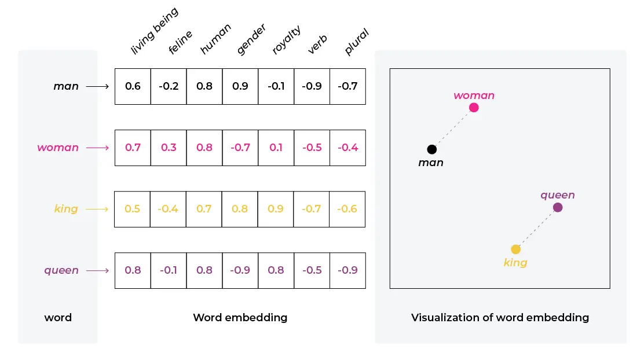This screenshot has height=360, width=644.
Task: Select the 'royalty' column header
Action: coord(287,41)
